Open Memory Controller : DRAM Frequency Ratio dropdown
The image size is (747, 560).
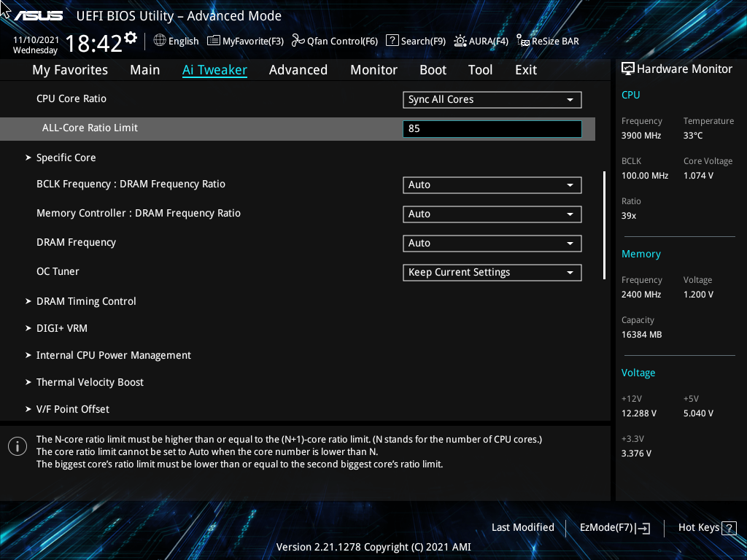click(x=492, y=214)
